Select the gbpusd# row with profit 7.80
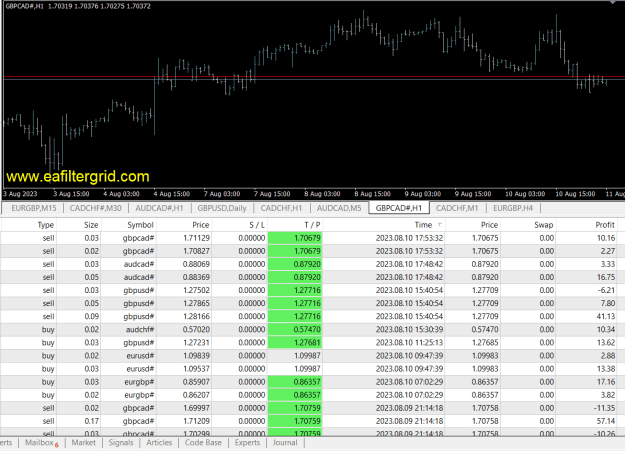The image size is (625, 451). click(309, 303)
